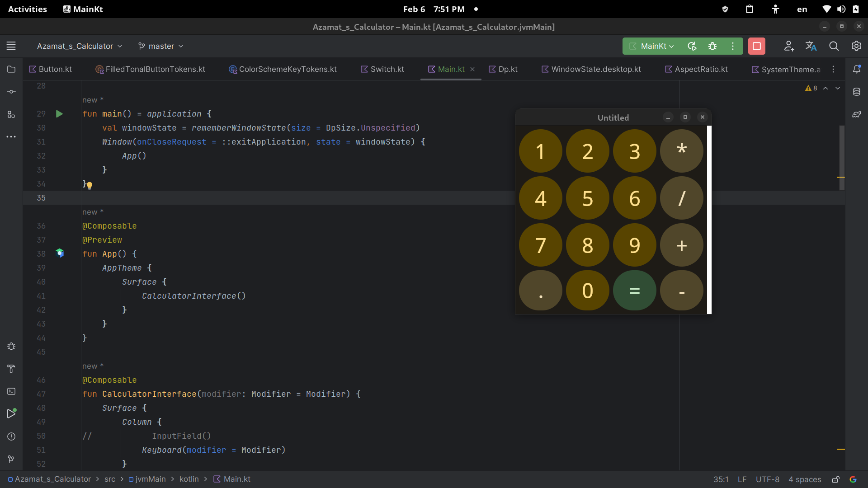The height and width of the screenshot is (488, 868).
Task: Open Search Everywhere with the magnifier
Action: point(834,46)
